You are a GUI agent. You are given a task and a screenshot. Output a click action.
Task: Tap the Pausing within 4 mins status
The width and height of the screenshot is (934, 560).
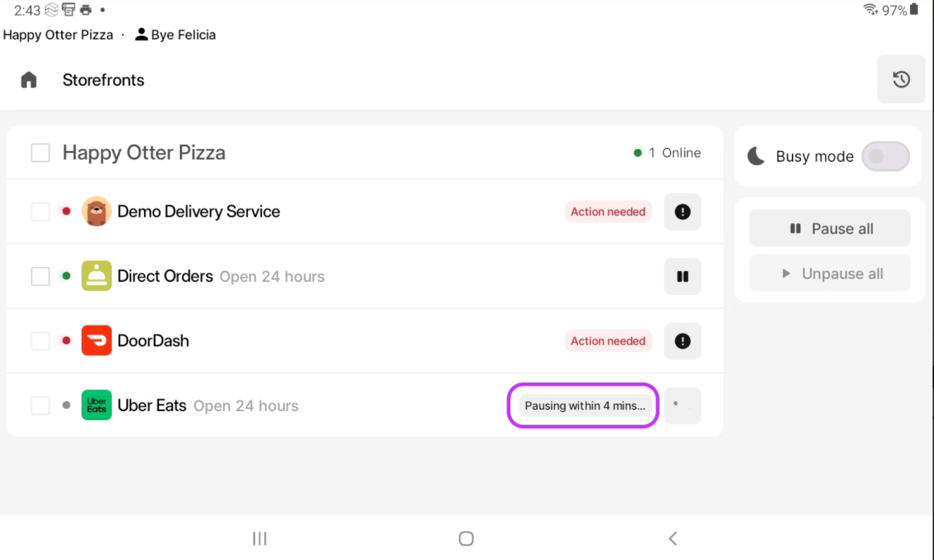pos(584,406)
